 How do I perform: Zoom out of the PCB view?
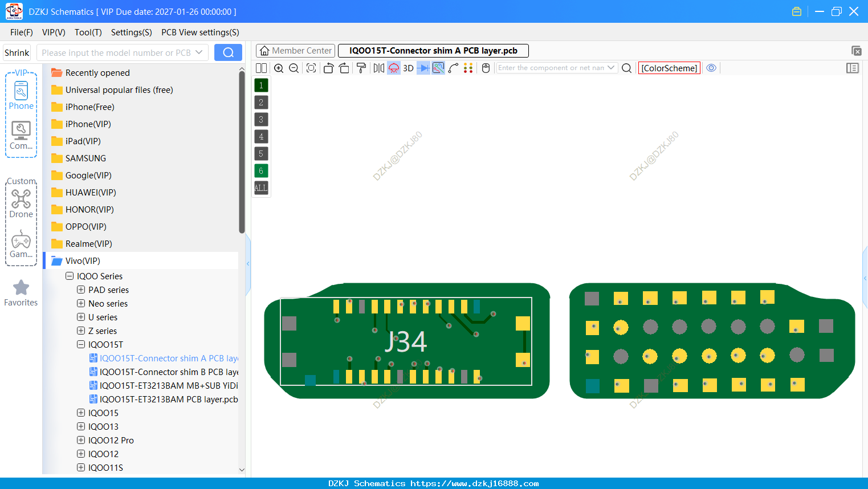(x=294, y=68)
